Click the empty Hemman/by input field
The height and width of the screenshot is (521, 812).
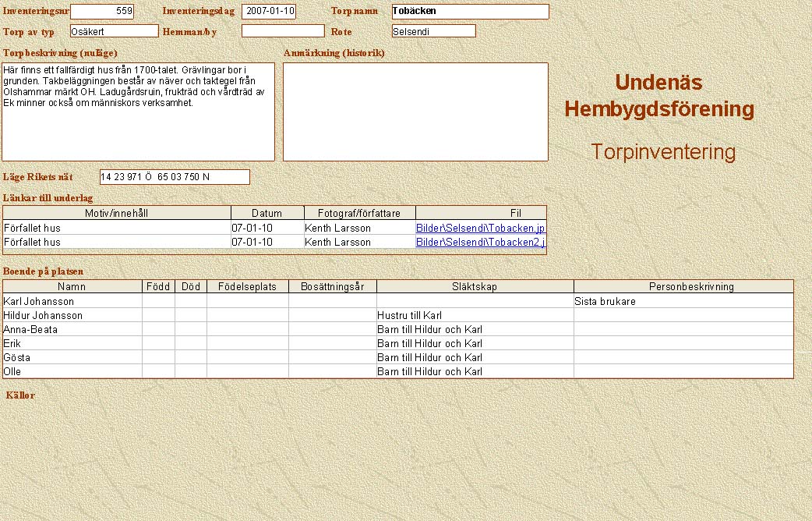pyautogui.click(x=283, y=31)
